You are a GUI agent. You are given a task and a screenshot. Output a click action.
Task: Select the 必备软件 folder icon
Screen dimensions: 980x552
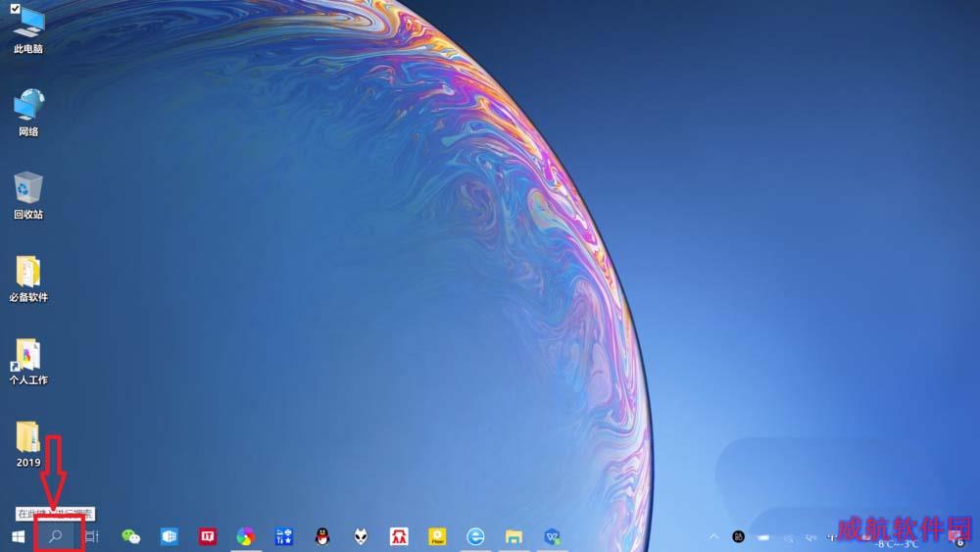coord(28,278)
